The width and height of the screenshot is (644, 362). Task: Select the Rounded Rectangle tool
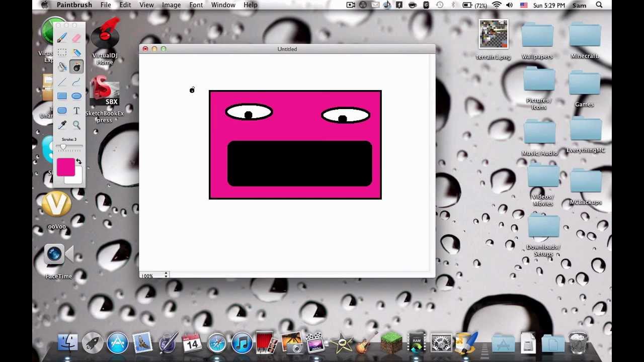(x=62, y=111)
